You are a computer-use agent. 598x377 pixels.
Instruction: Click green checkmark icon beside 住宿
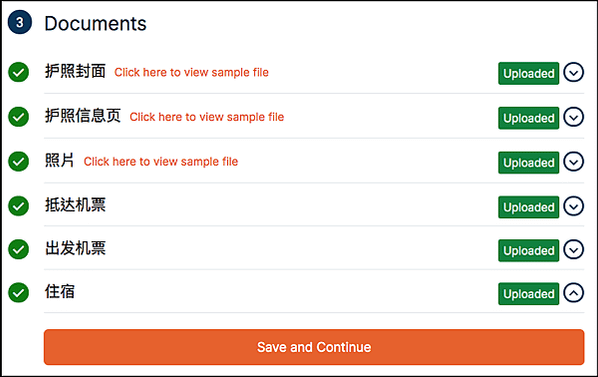(x=18, y=293)
